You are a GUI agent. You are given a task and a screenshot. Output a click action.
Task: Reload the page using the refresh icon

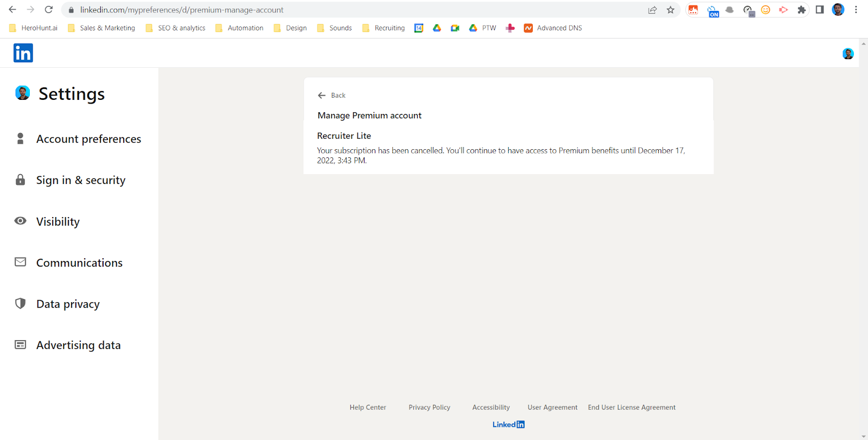[49, 10]
